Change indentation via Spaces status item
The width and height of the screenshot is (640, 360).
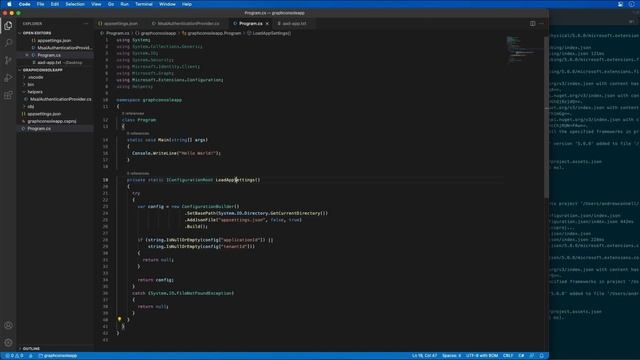pyautogui.click(x=451, y=356)
